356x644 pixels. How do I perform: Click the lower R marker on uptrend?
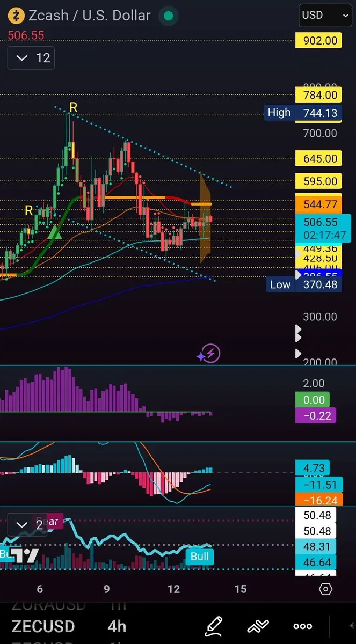(x=28, y=210)
